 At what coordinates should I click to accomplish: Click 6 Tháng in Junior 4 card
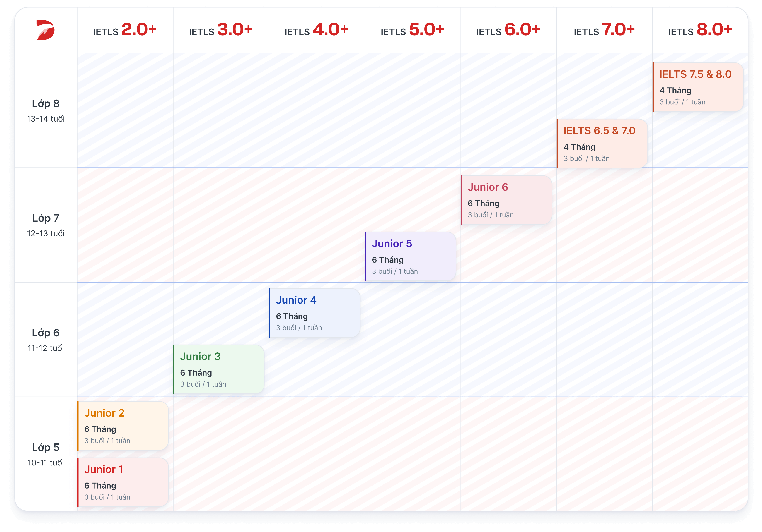click(x=292, y=316)
